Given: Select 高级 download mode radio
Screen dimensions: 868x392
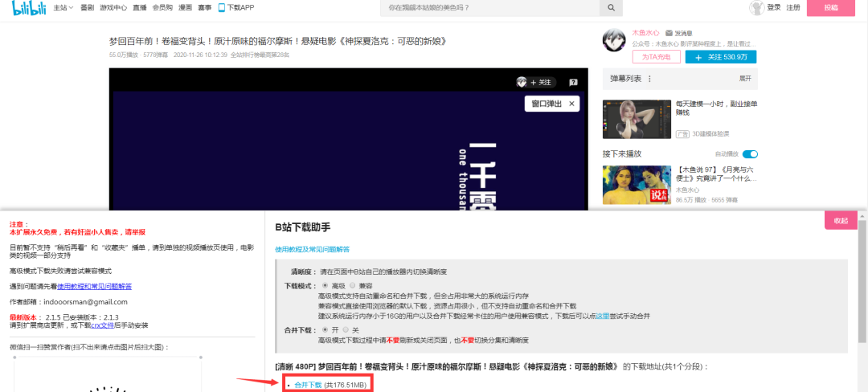Looking at the screenshot, I should point(325,286).
